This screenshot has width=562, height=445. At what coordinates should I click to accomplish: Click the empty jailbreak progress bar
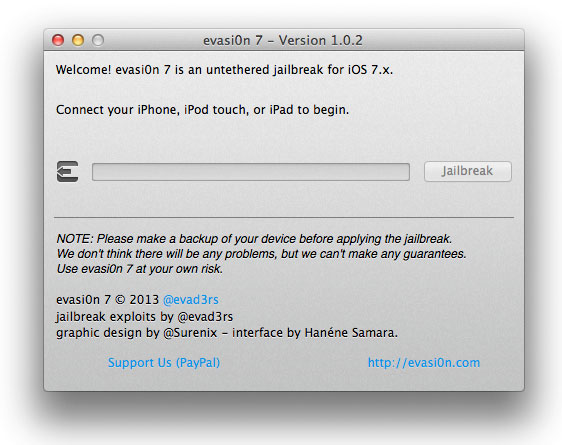[251, 172]
